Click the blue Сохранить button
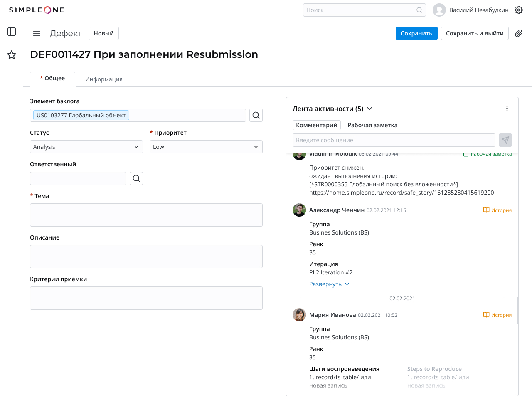This screenshot has width=532, height=405. click(416, 33)
